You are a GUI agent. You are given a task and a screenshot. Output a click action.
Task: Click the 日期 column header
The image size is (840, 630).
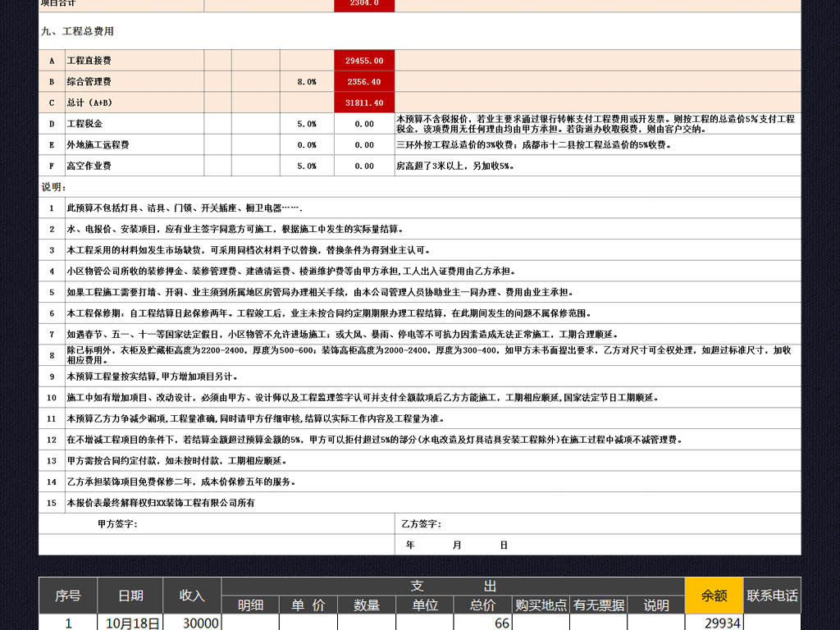[x=130, y=596]
